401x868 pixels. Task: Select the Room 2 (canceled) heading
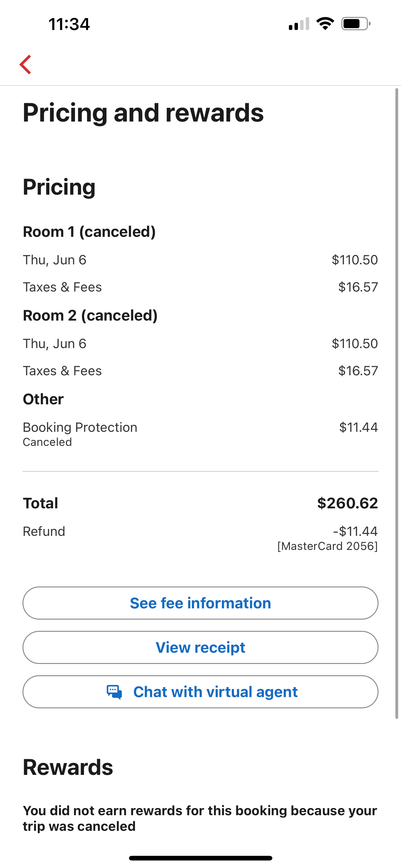coord(90,315)
